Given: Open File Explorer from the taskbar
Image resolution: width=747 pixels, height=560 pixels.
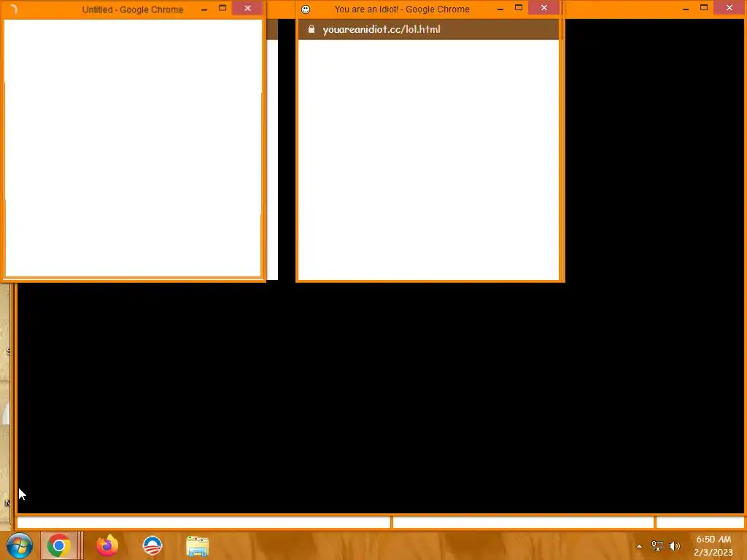Looking at the screenshot, I should click(x=197, y=546).
